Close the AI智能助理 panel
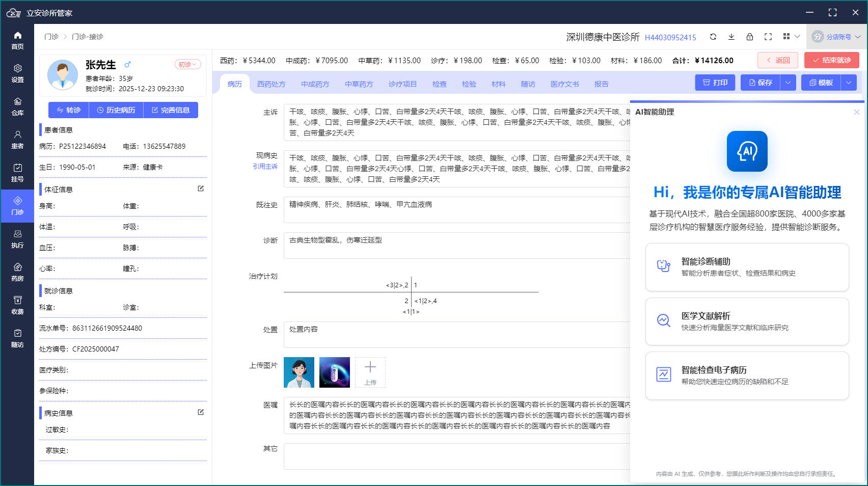Screen dimensions: 868x486 pyautogui.click(x=857, y=112)
